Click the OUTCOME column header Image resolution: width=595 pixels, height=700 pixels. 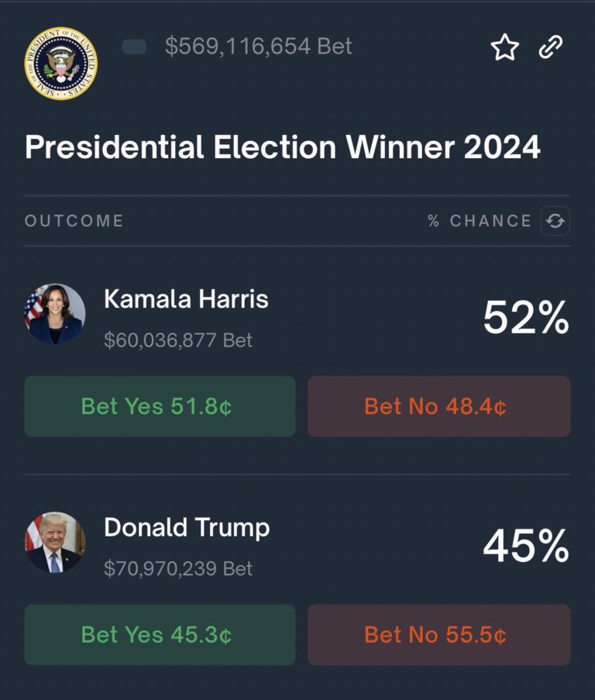coord(74,221)
